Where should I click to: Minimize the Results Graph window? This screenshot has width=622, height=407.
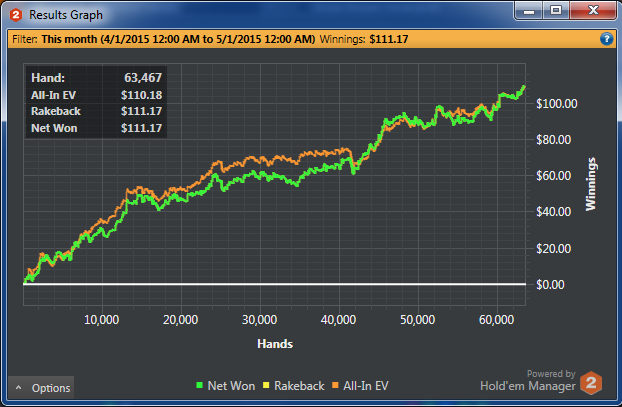click(x=529, y=11)
